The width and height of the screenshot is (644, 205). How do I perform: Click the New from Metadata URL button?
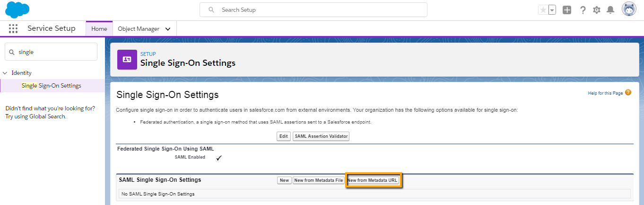click(x=374, y=180)
